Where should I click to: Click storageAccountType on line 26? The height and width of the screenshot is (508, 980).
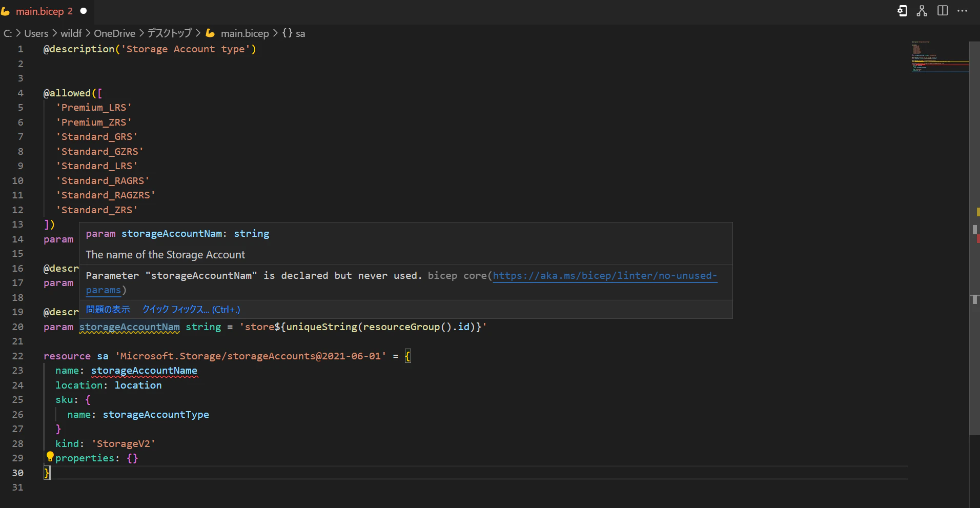[156, 415]
